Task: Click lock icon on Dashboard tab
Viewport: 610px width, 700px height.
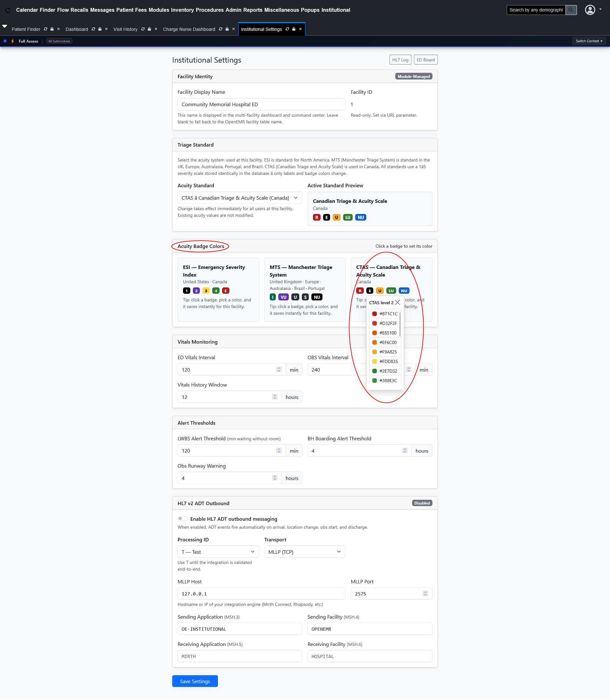Action: click(100, 29)
